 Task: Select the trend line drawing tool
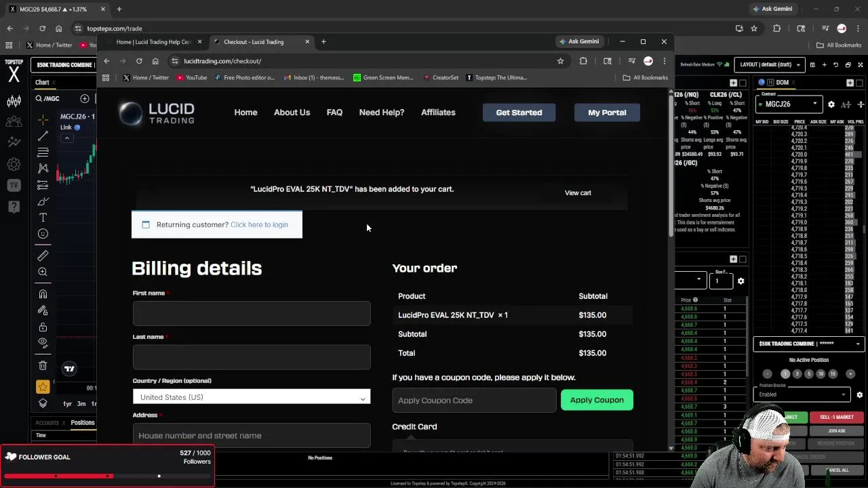[43, 136]
